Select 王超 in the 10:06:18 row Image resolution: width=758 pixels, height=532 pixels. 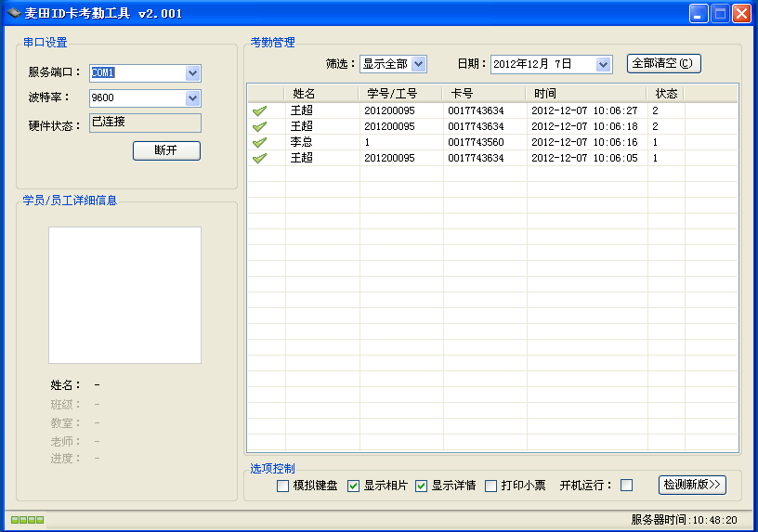tap(302, 126)
